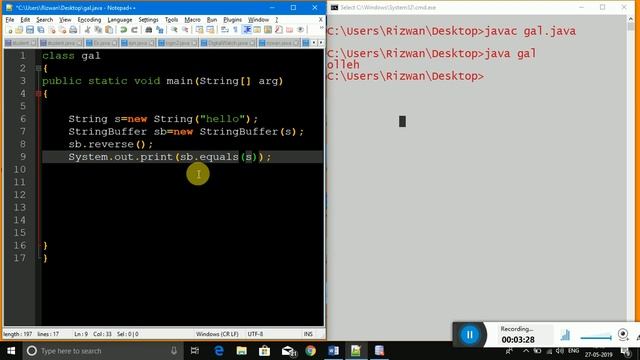640x360 pixels.
Task: Click the Redo arrow icon
Action: tap(134, 30)
